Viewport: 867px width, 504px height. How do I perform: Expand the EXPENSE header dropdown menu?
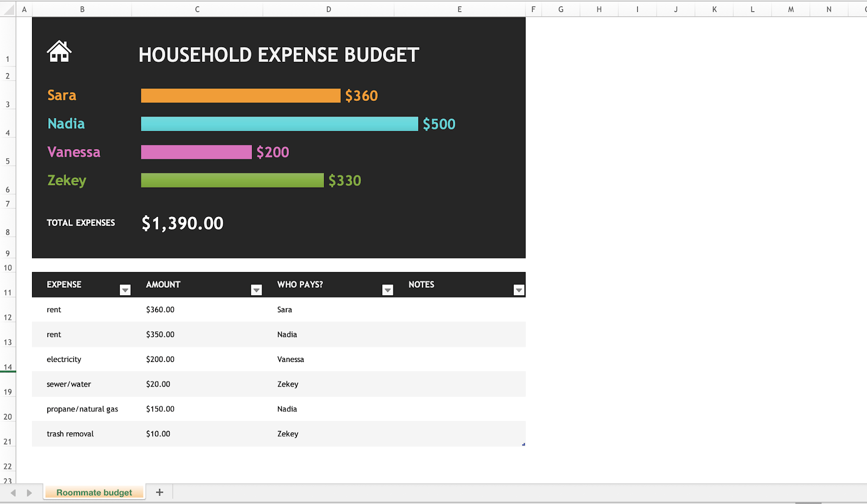point(125,290)
